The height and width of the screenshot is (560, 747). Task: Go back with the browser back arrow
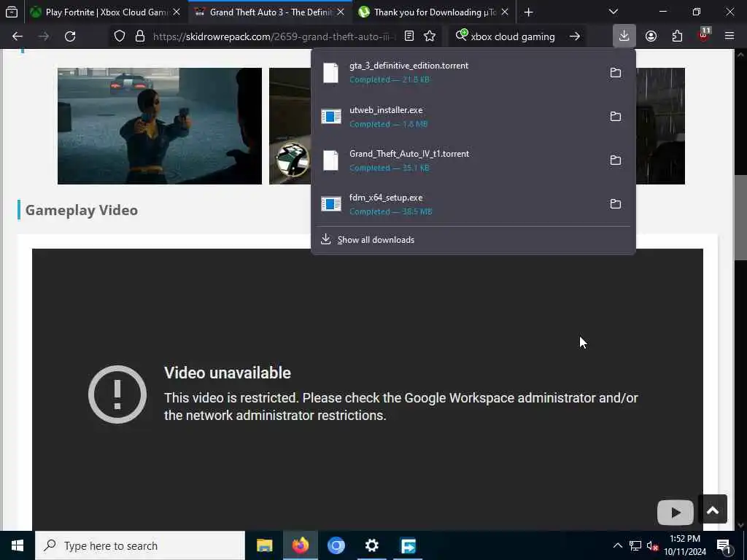point(18,36)
